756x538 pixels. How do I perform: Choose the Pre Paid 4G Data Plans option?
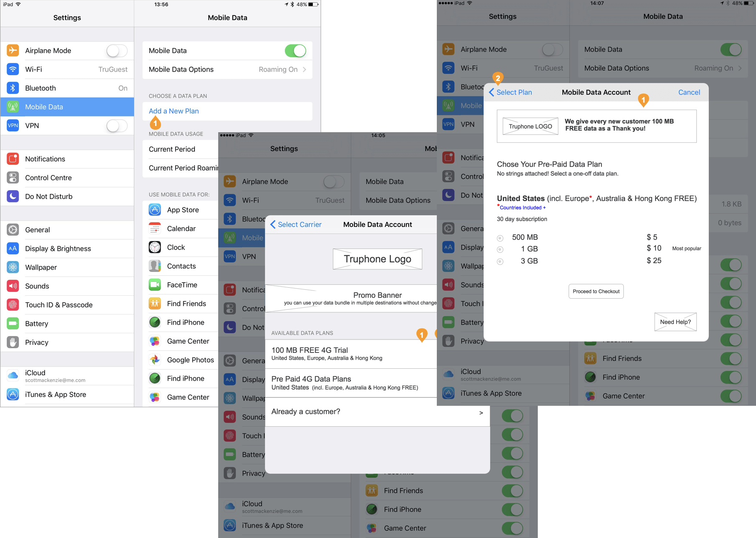click(351, 383)
